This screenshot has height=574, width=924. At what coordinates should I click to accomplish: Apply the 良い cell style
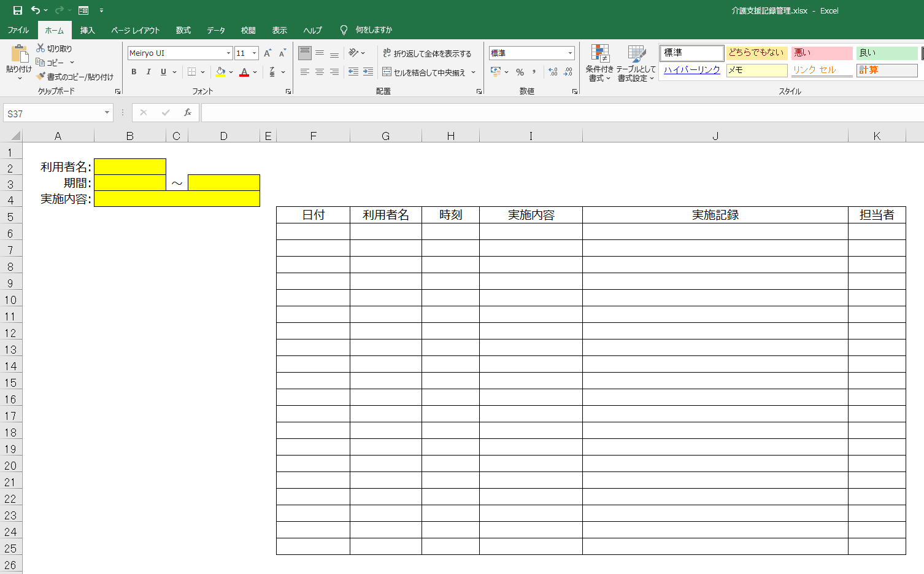887,53
